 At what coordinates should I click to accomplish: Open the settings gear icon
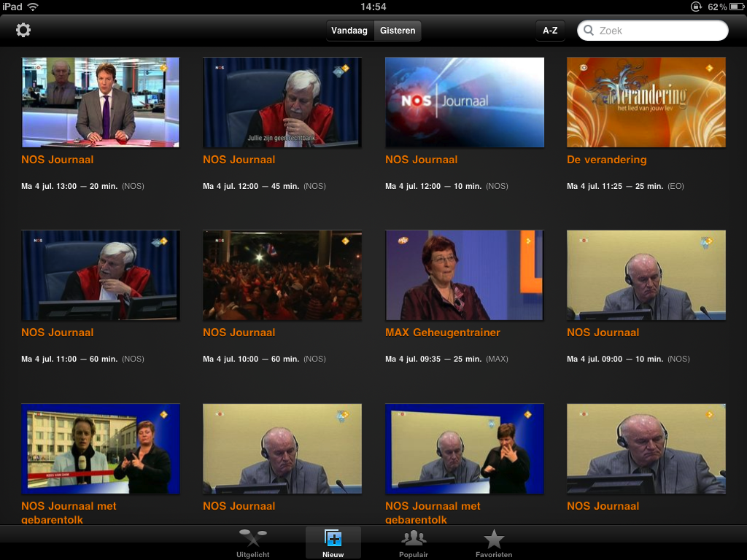(x=23, y=30)
